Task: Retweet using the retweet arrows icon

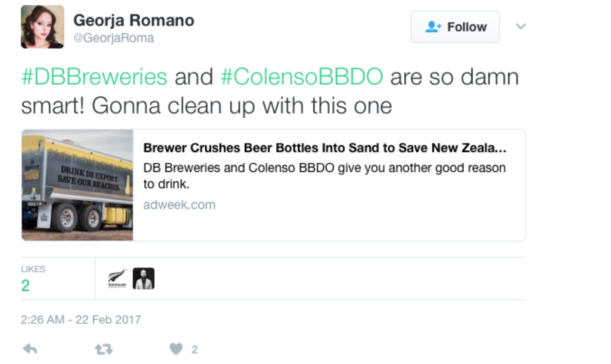Action: click(104, 349)
